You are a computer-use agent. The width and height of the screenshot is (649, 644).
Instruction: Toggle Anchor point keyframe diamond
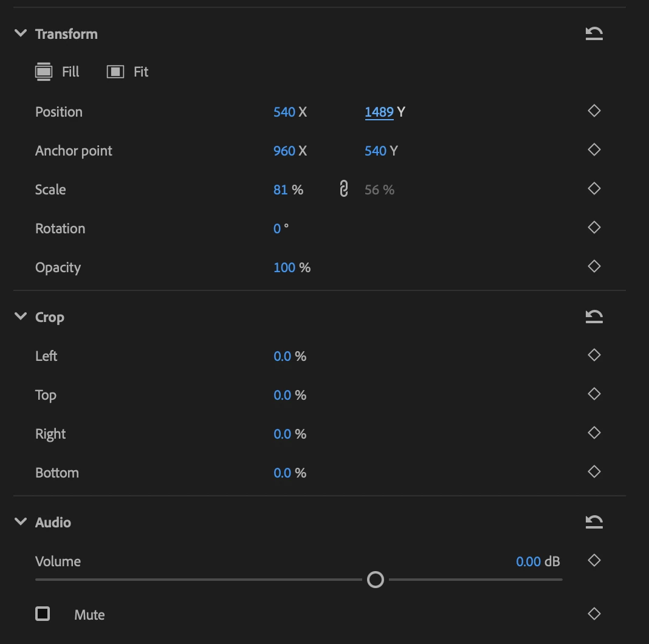pos(594,150)
